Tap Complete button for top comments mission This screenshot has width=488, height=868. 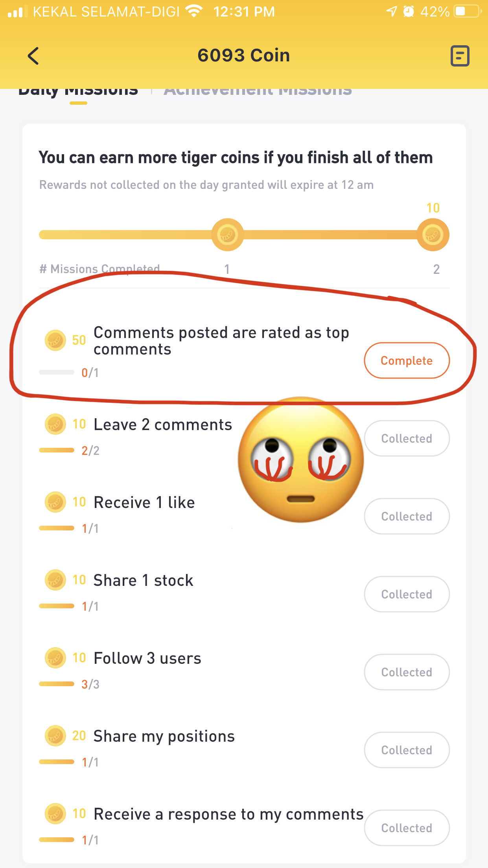coord(407,360)
